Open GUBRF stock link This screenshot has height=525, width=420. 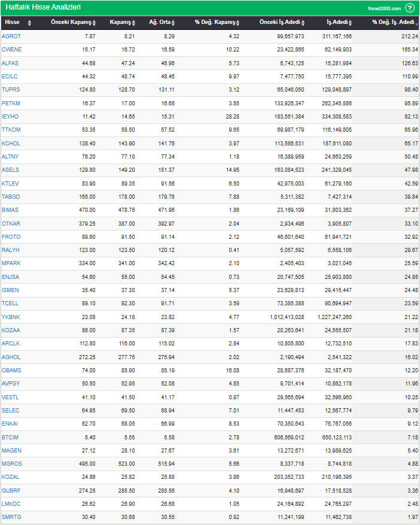(x=11, y=490)
